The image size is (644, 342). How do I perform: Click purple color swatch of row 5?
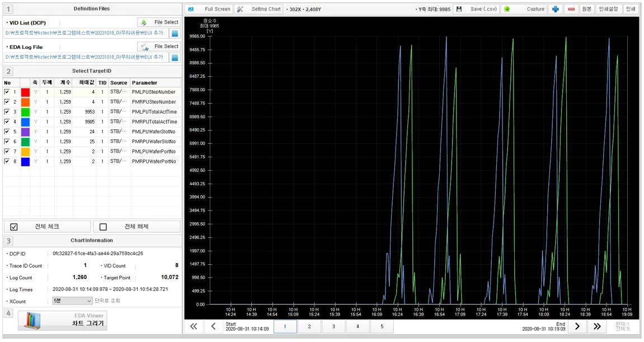click(x=25, y=132)
